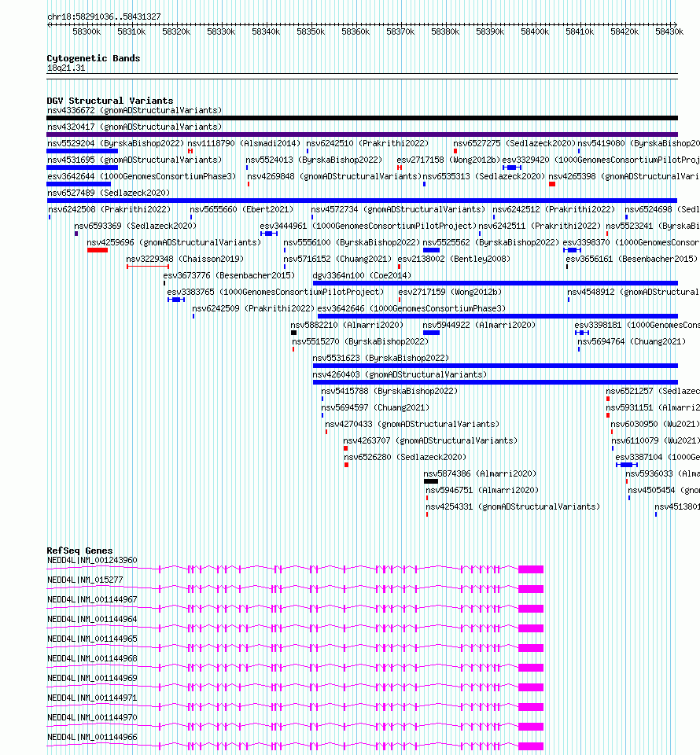Viewport: 700px width, 755px height.
Task: Select nsv6535313 (Sedlazeck2020) label
Action: (x=484, y=176)
